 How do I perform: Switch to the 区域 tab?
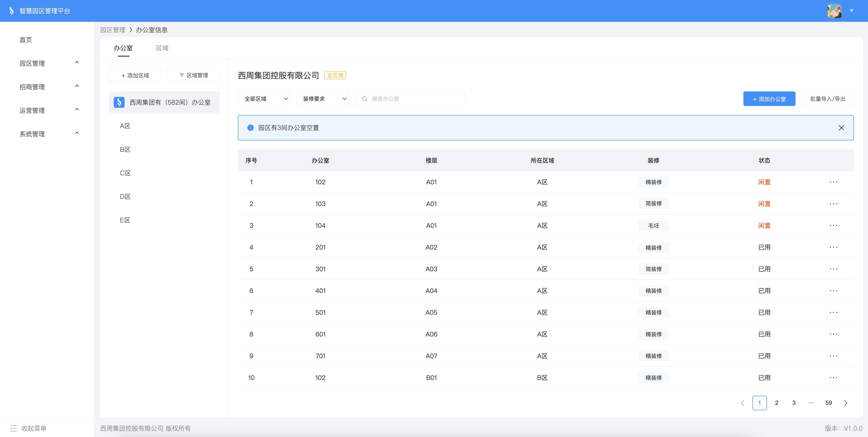162,48
